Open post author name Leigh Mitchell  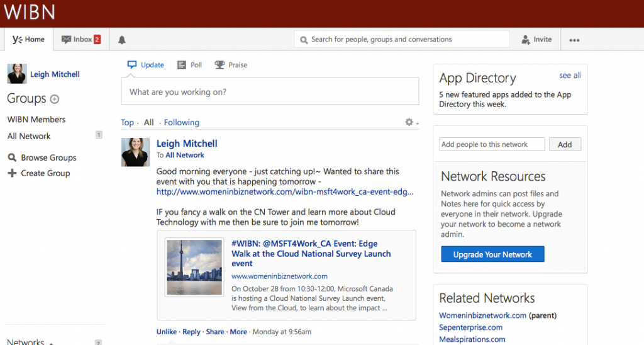pos(187,144)
